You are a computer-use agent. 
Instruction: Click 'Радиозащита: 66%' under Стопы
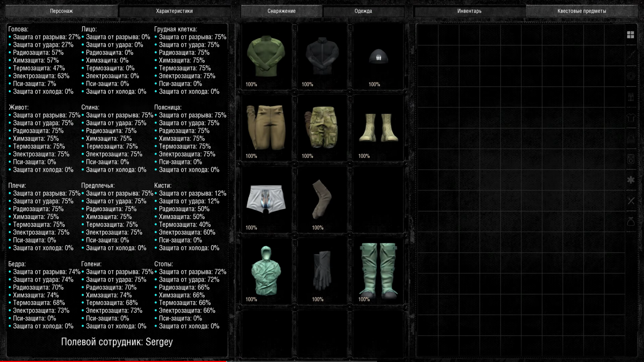pos(184,287)
